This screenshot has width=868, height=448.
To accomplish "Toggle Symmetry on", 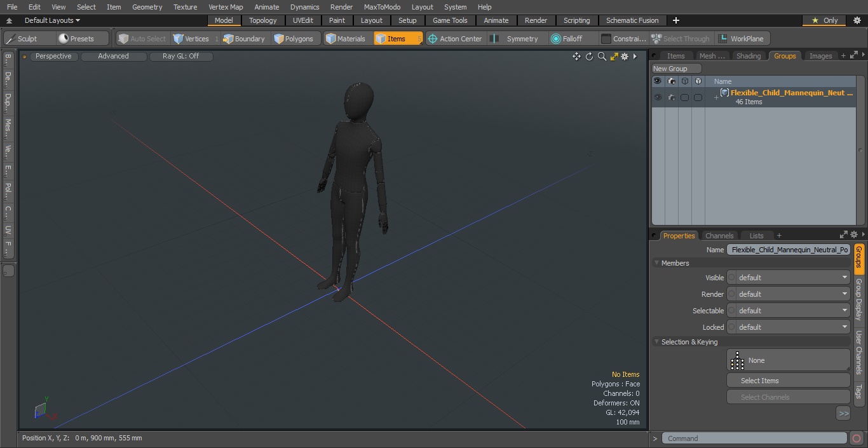I will click(x=515, y=39).
